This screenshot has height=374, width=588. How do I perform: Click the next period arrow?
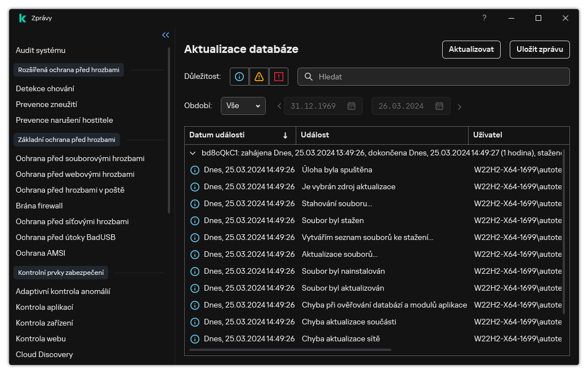coord(460,106)
